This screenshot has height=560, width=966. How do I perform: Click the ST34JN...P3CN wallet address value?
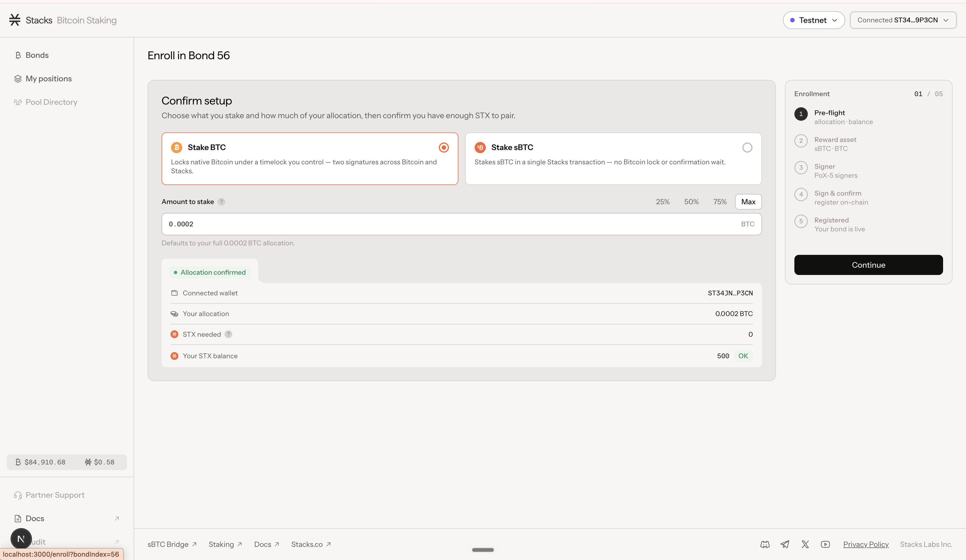730,293
